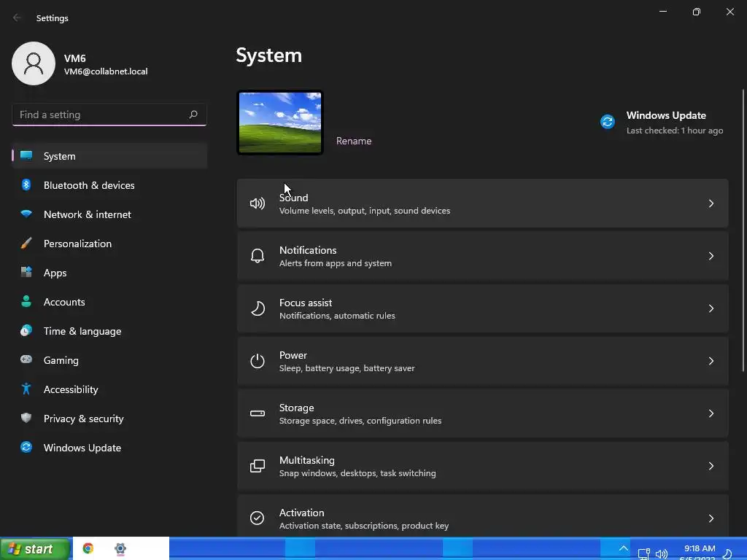Click the Personalization paintbrush icon
The width and height of the screenshot is (747, 560).
point(26,244)
